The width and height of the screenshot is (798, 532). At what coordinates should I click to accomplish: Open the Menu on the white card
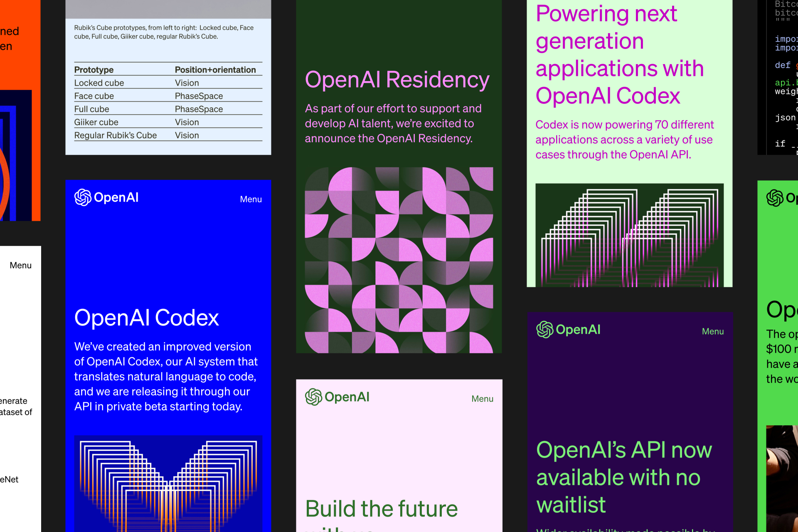click(21, 265)
